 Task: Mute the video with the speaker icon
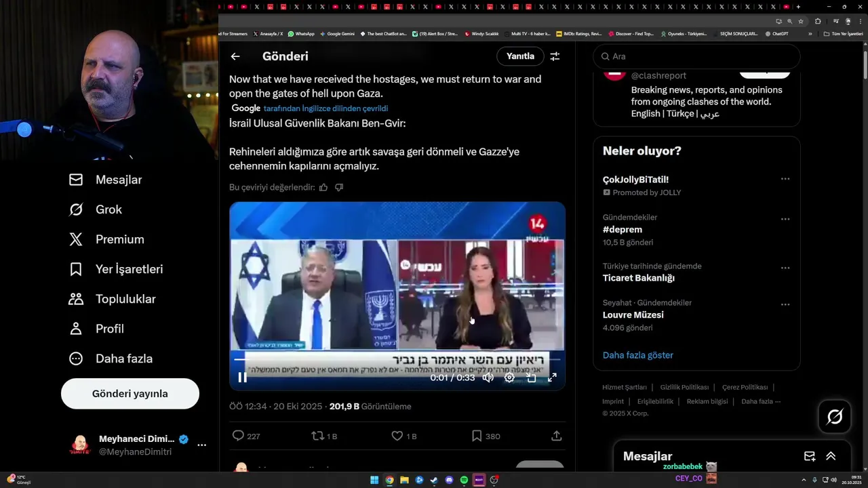tap(488, 378)
